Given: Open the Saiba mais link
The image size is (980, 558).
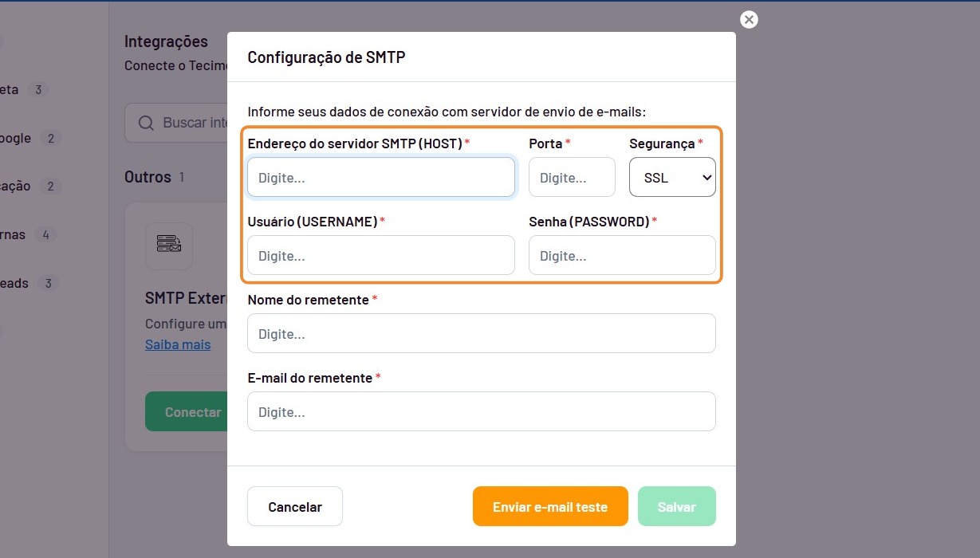Looking at the screenshot, I should (178, 344).
